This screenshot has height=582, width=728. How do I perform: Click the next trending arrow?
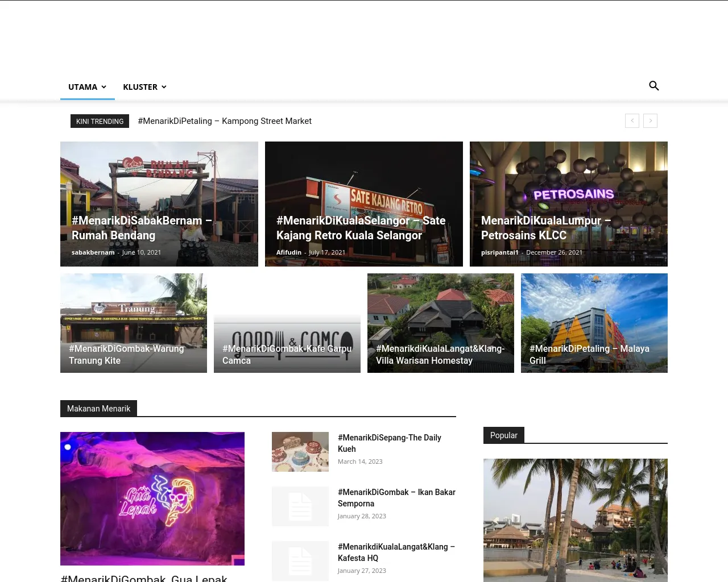(650, 120)
